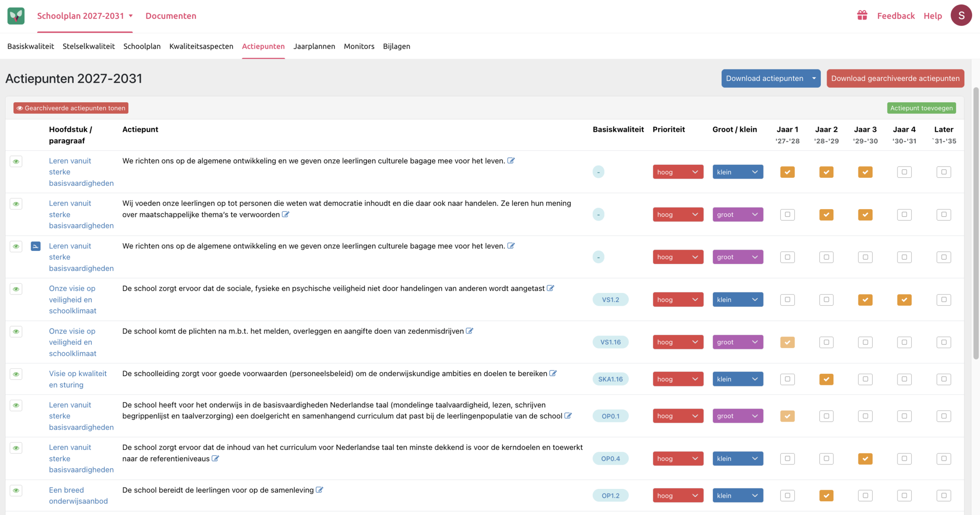Screen dimensions: 980x515
Task: Open the klein size dropdown in first row
Action: (x=738, y=172)
